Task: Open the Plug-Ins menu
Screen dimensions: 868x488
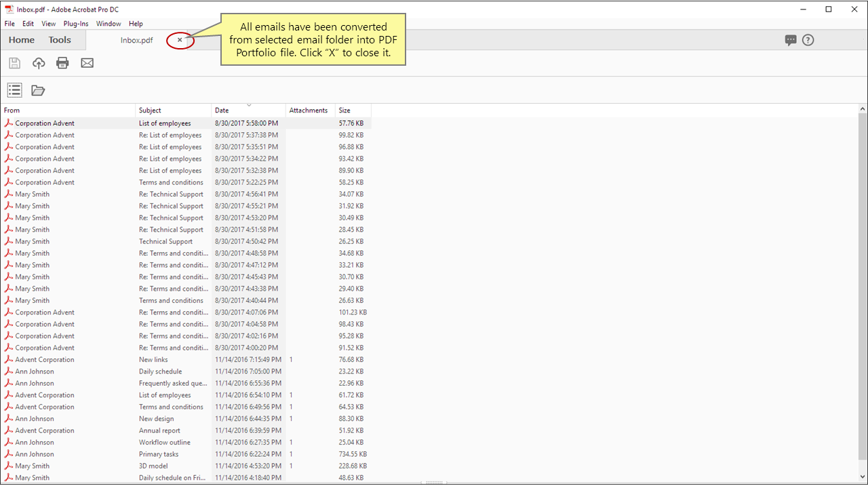Action: [76, 24]
